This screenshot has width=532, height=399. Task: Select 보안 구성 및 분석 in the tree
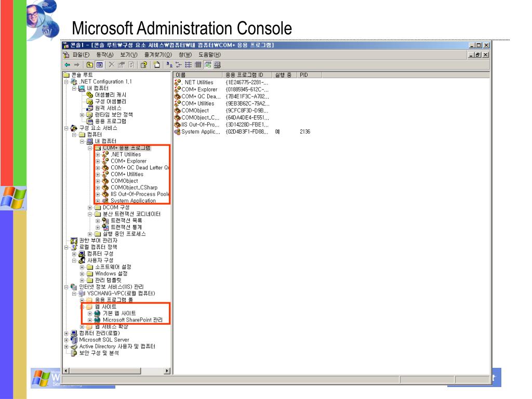pyautogui.click(x=99, y=353)
